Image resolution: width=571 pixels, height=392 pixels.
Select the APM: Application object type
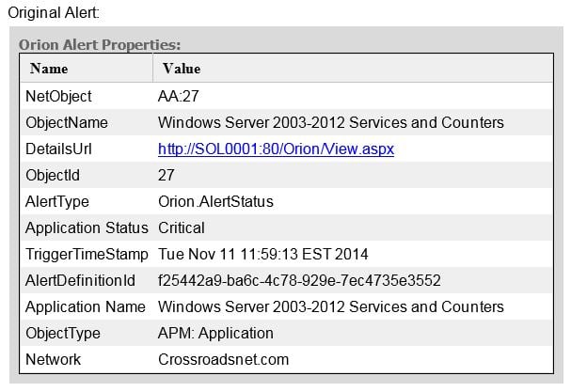[215, 333]
